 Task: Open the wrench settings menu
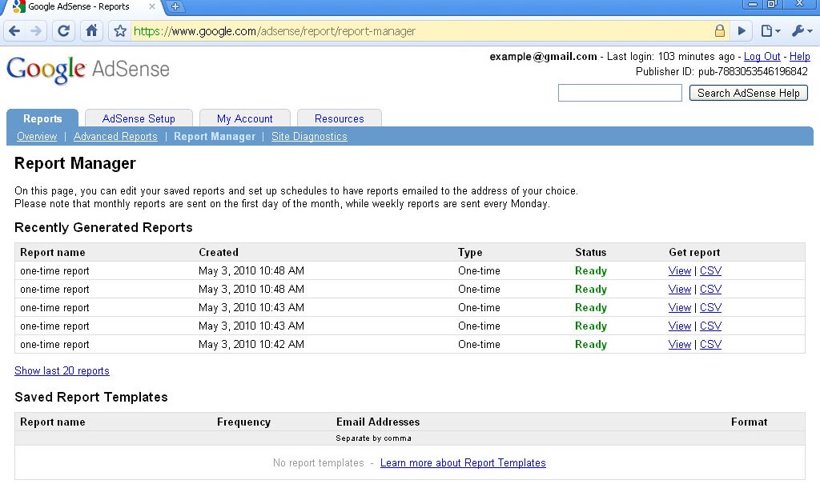802,31
